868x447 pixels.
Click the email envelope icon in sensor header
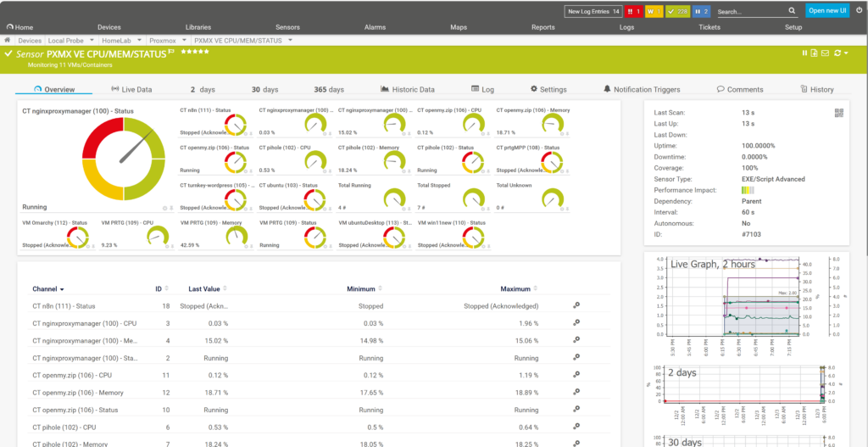[826, 53]
